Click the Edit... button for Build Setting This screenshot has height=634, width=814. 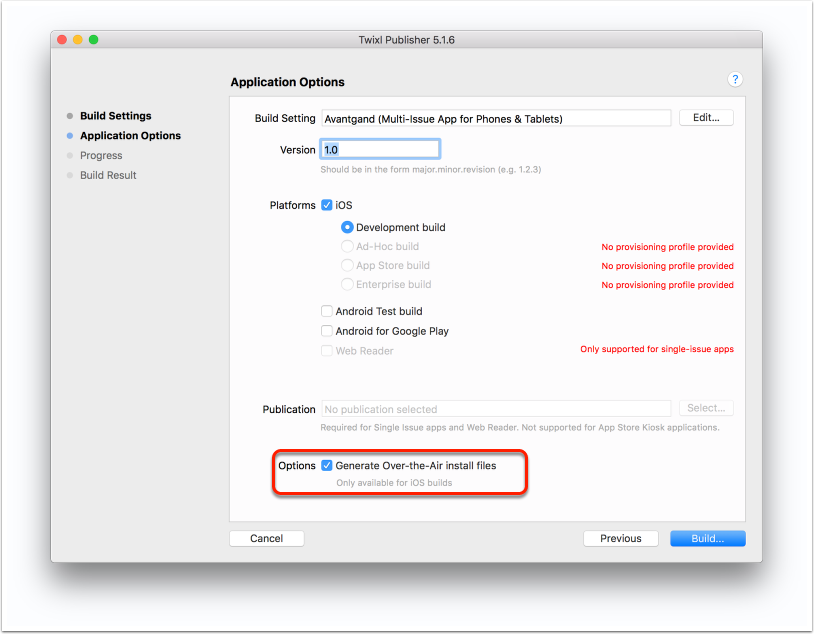point(706,118)
